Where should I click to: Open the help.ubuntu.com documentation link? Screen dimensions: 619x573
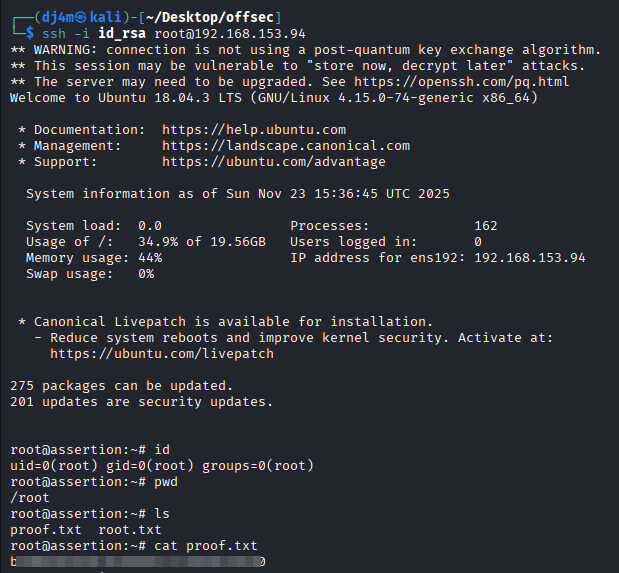[254, 130]
